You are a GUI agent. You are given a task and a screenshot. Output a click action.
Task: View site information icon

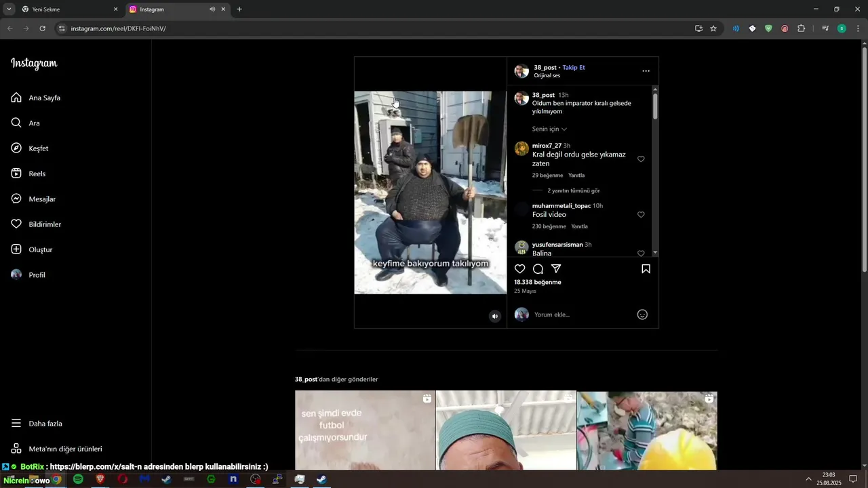[x=62, y=28]
